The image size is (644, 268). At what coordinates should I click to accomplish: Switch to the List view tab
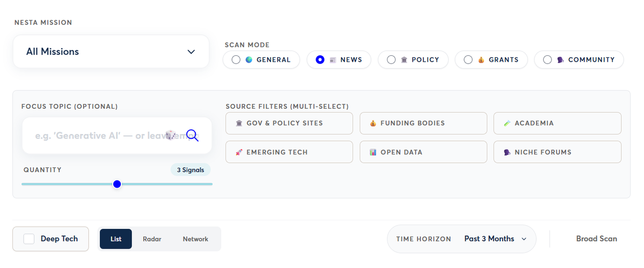[x=116, y=239]
